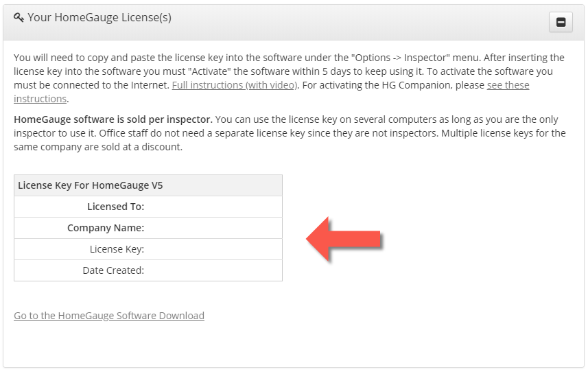The image size is (588, 372).
Task: Click the "License Key:" row label
Action: click(x=117, y=249)
